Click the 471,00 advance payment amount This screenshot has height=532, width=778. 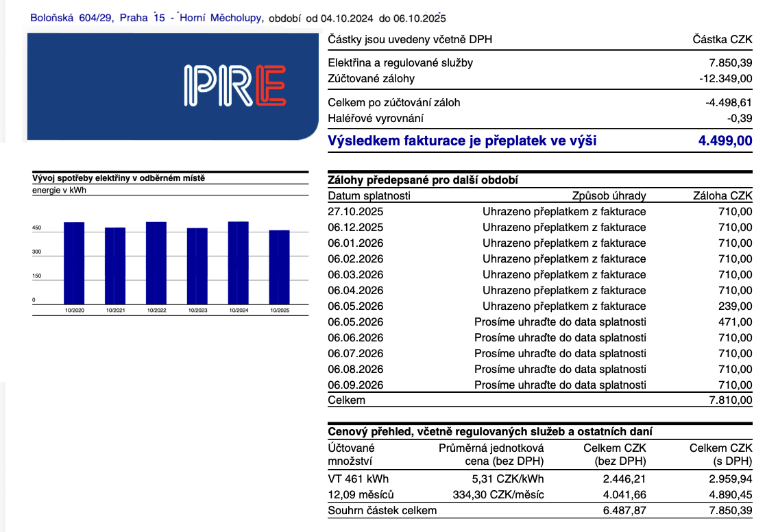[735, 322]
